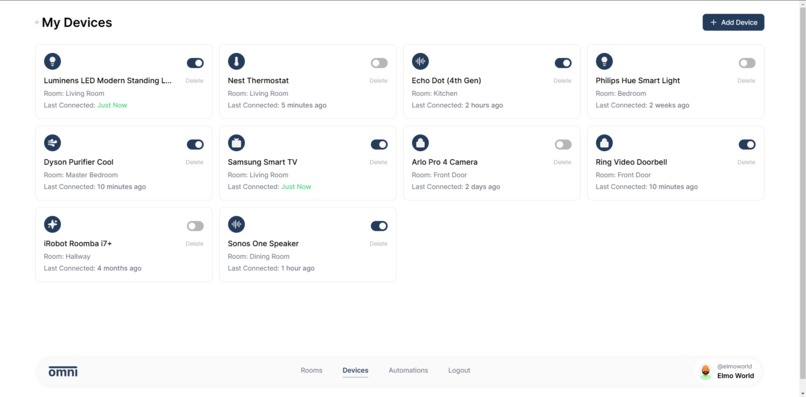Delete the iRobot Roomba i7+
Image resolution: width=806 pixels, height=397 pixels.
[x=194, y=244]
